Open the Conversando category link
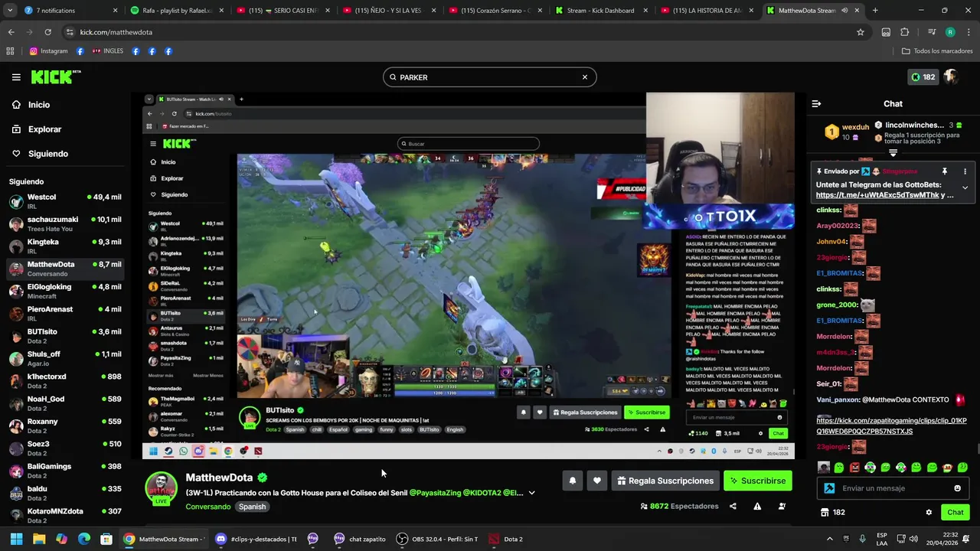 click(x=207, y=507)
